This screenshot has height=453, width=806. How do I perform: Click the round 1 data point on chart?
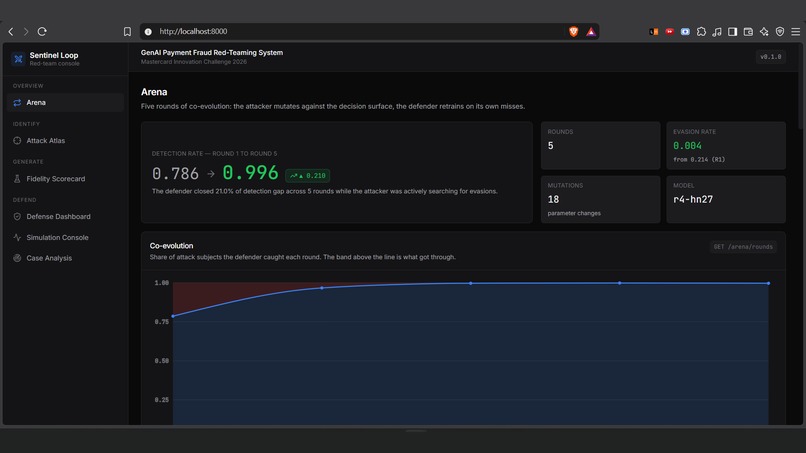click(173, 316)
